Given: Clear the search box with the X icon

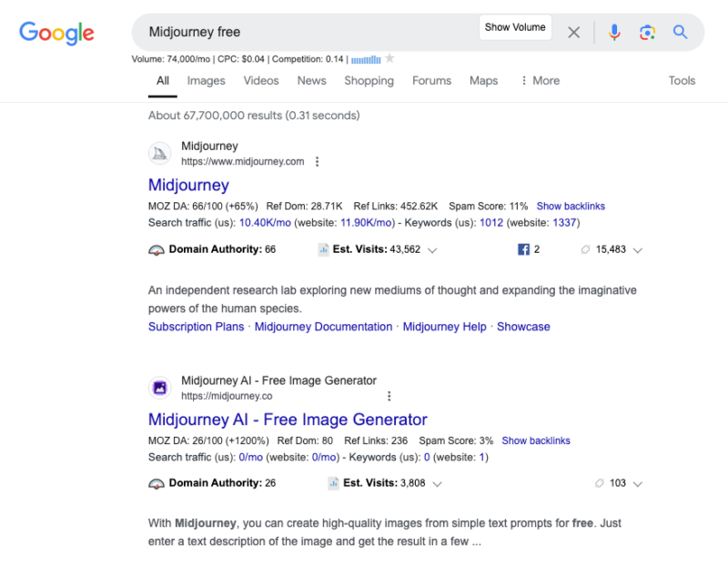Looking at the screenshot, I should click(573, 33).
